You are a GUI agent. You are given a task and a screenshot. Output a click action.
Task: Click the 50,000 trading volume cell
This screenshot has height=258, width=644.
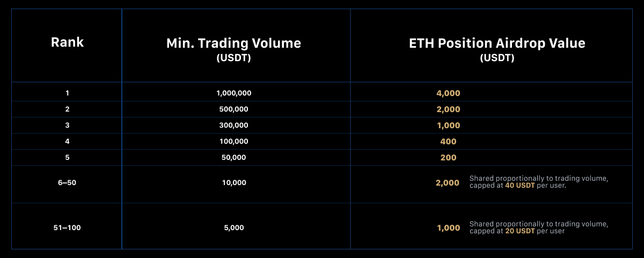233,157
